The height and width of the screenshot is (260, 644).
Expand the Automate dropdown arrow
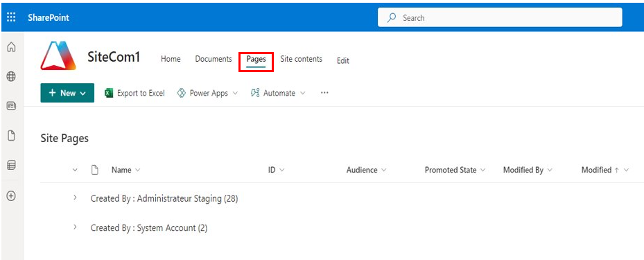pos(302,93)
